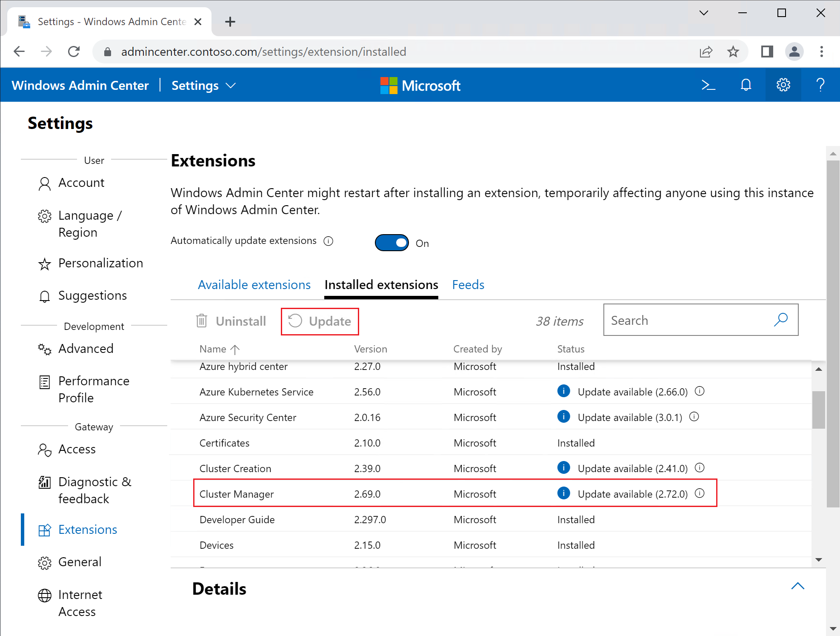Sort by the Created by column header
This screenshot has height=636, width=840.
[x=477, y=349]
